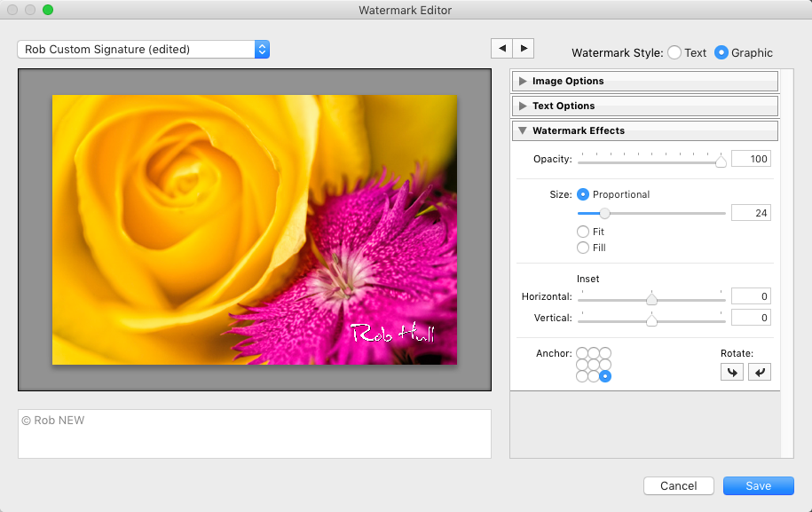Click the Size value field showing 24
Viewport: 812px width, 512px height.
tap(751, 213)
